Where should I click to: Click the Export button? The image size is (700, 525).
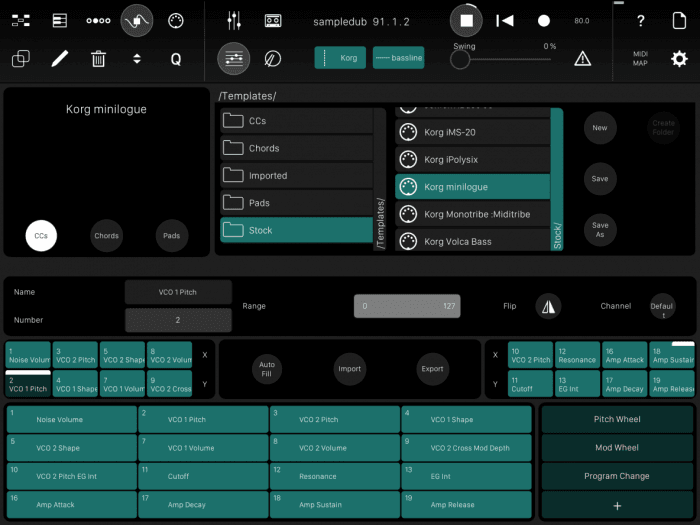click(x=432, y=369)
